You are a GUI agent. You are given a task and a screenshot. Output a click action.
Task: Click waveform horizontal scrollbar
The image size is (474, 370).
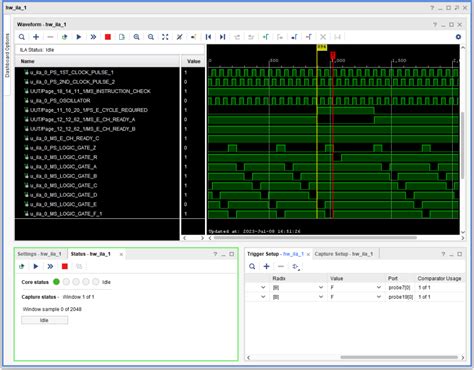point(315,238)
